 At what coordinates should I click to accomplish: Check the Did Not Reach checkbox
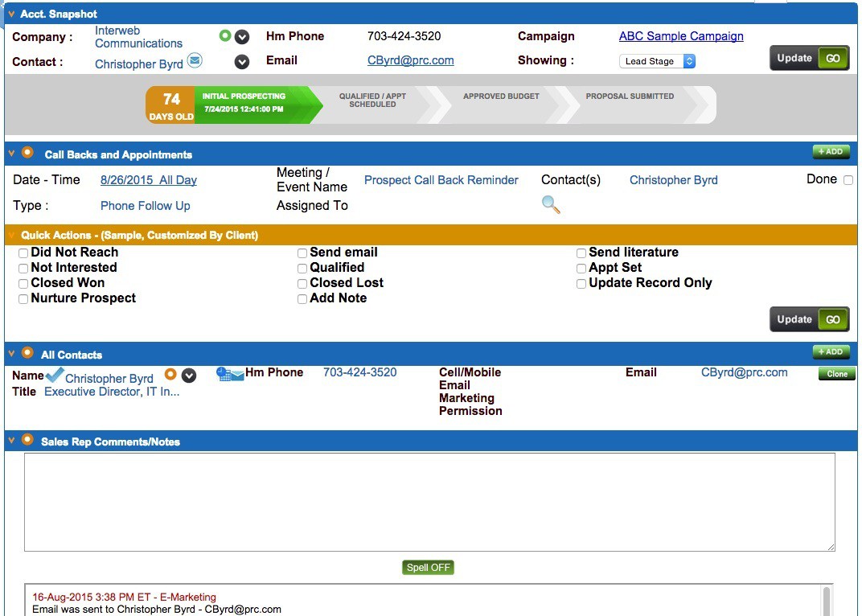click(23, 253)
